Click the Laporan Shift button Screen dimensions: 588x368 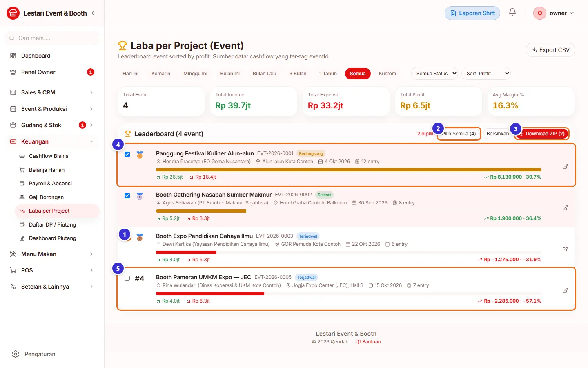pyautogui.click(x=472, y=13)
